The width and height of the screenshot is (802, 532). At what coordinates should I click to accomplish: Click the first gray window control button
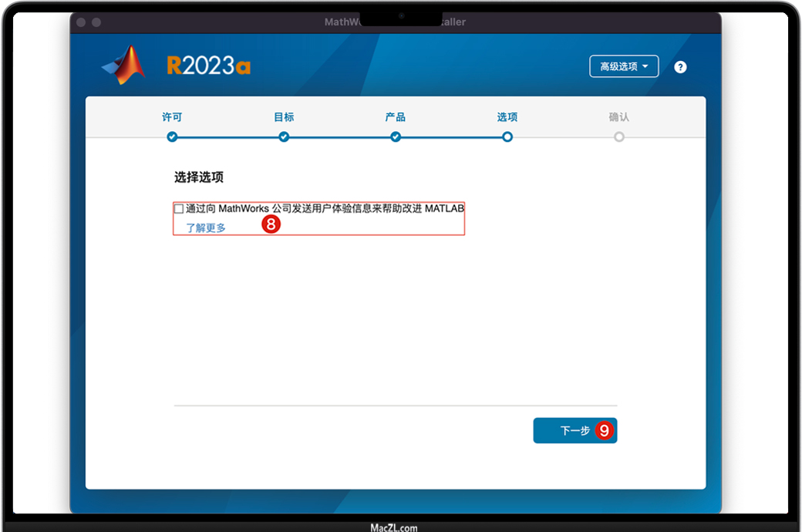pyautogui.click(x=81, y=22)
